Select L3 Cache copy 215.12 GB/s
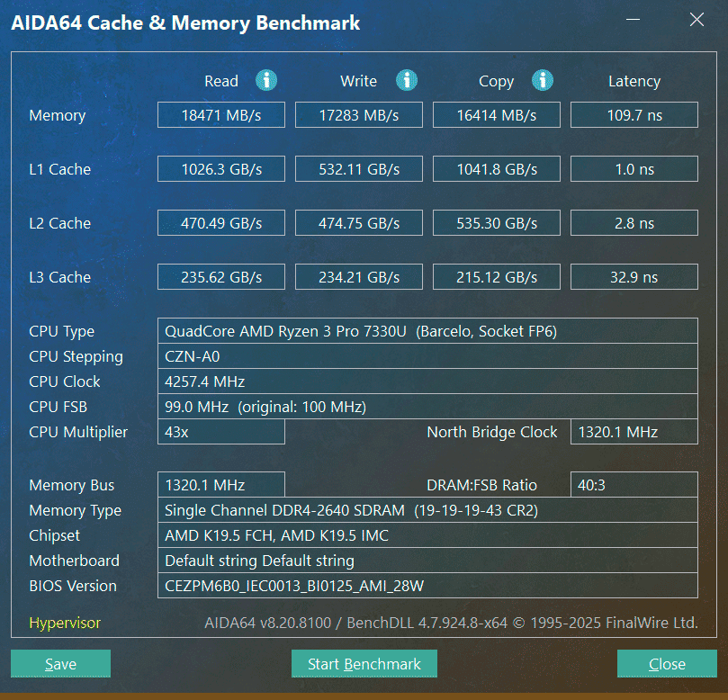This screenshot has width=728, height=700. (497, 276)
